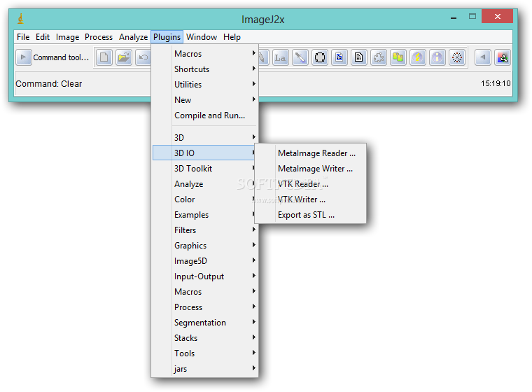The image size is (532, 392).
Task: Click the dotted circle cross toolbar icon
Action: point(457,57)
